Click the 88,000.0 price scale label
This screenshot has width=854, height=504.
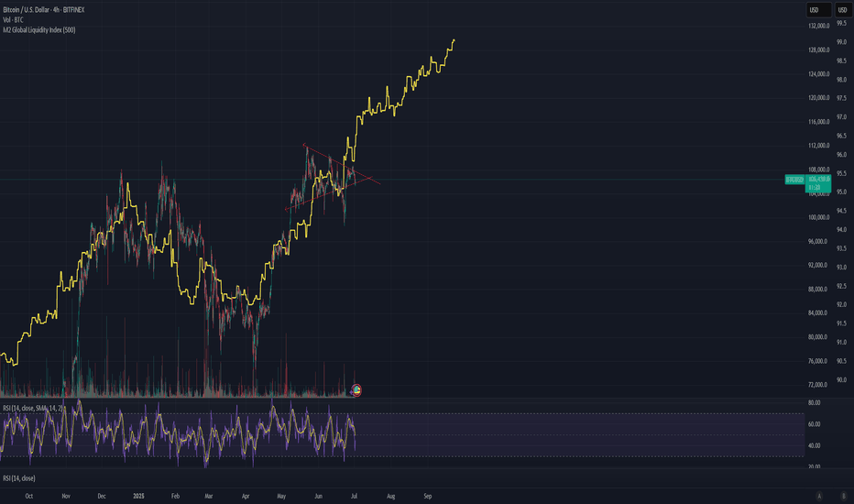818,289
